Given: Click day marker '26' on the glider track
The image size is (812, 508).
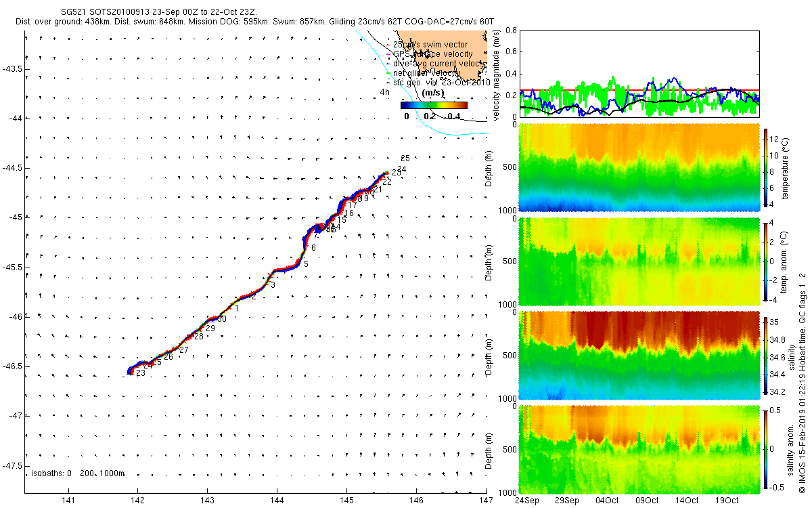Looking at the screenshot, I should (x=168, y=356).
